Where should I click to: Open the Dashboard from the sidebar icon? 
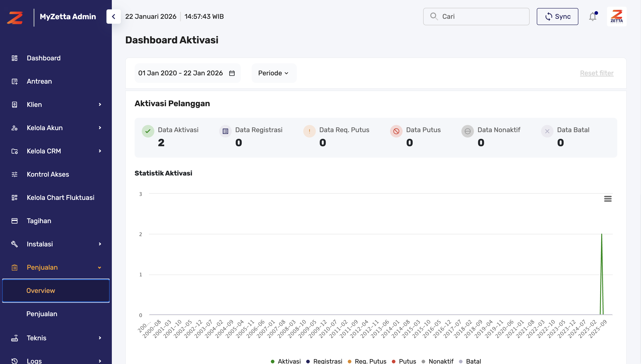point(14,58)
